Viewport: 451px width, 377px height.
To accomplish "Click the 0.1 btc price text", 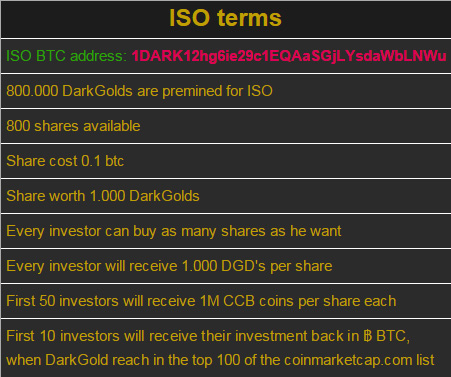I will point(103,161).
